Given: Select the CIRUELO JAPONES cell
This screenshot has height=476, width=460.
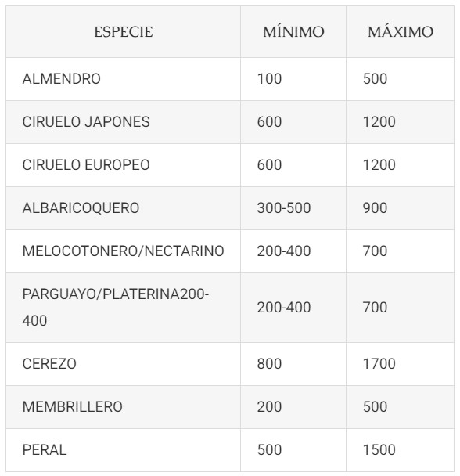Looking at the screenshot, I should click(x=123, y=122).
